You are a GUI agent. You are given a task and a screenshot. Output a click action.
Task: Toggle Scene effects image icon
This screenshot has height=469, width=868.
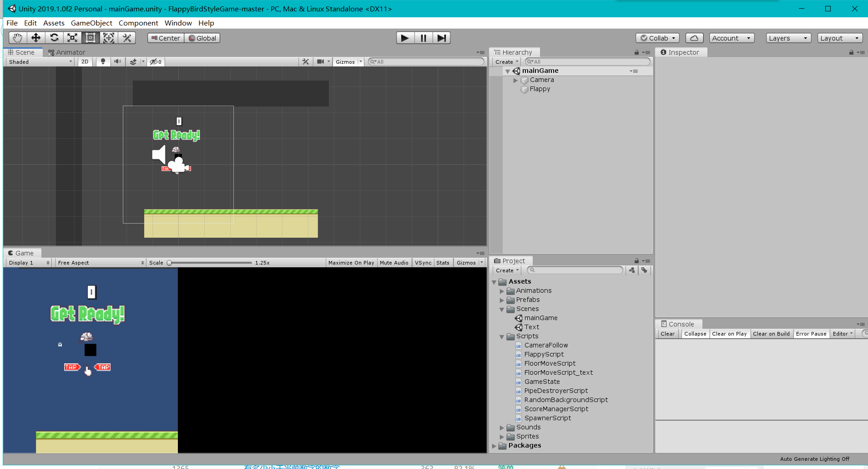(133, 61)
